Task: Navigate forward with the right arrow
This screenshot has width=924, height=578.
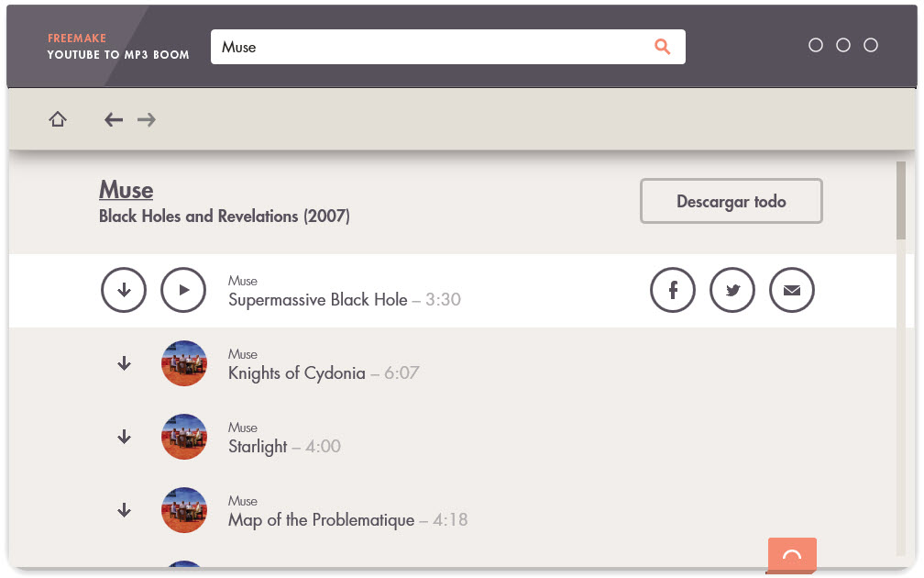Action: click(146, 119)
